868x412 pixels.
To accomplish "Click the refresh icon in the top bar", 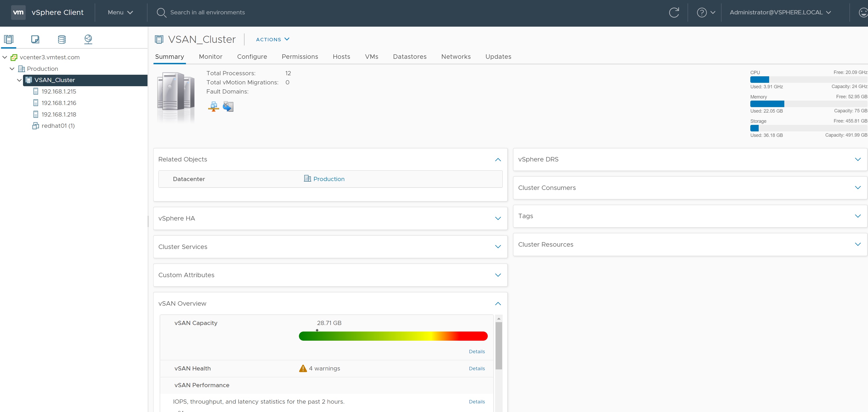I will coord(674,13).
